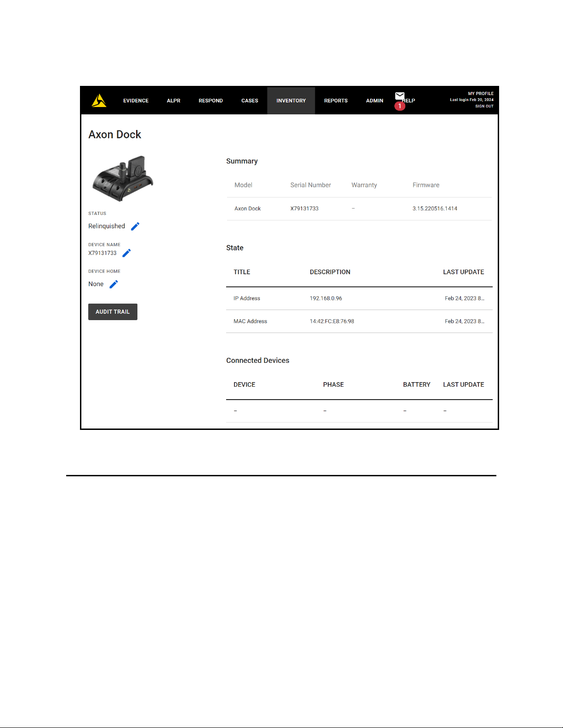The image size is (563, 728).
Task: Open the mail notification envelope icon
Action: tap(400, 96)
